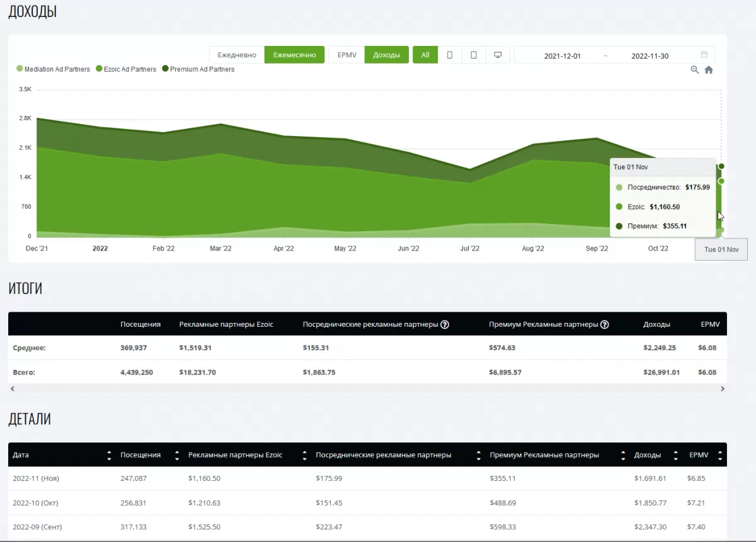Toggle Premium Ad Partners legend series
Screen dimensions: 756x542
point(198,69)
